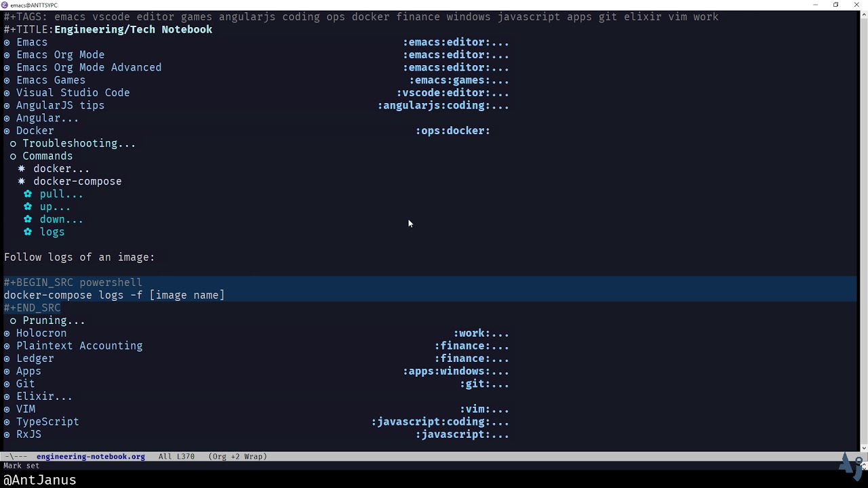
Task: Click the hollow bullet before Commands
Action: point(13,156)
